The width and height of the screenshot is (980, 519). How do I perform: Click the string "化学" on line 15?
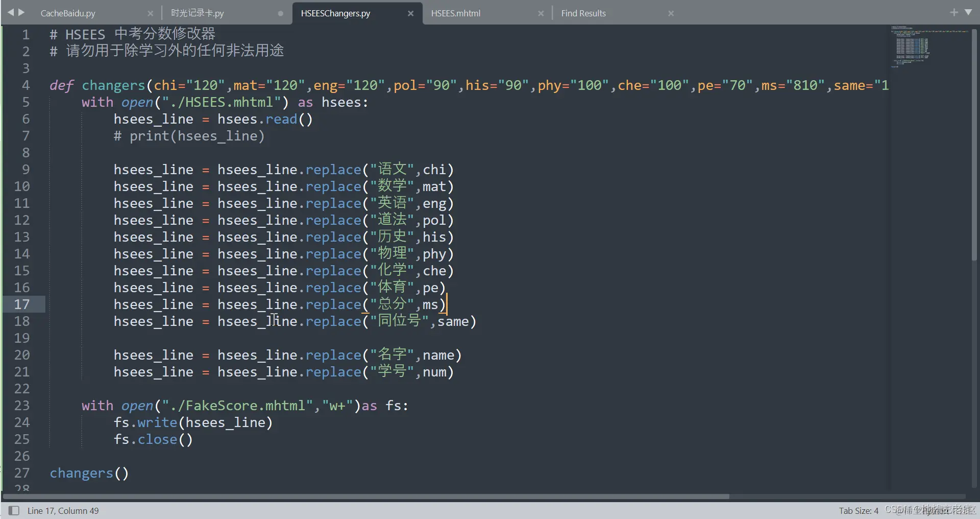(392, 270)
